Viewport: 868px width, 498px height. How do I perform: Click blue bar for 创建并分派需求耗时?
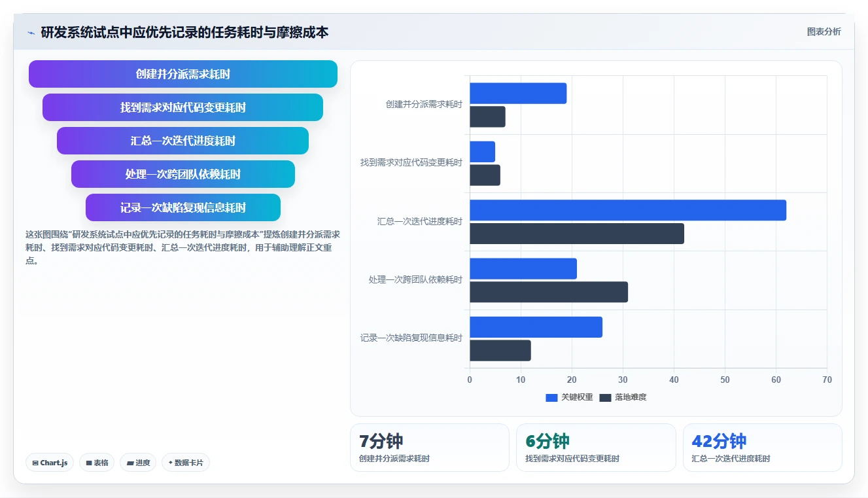click(518, 93)
